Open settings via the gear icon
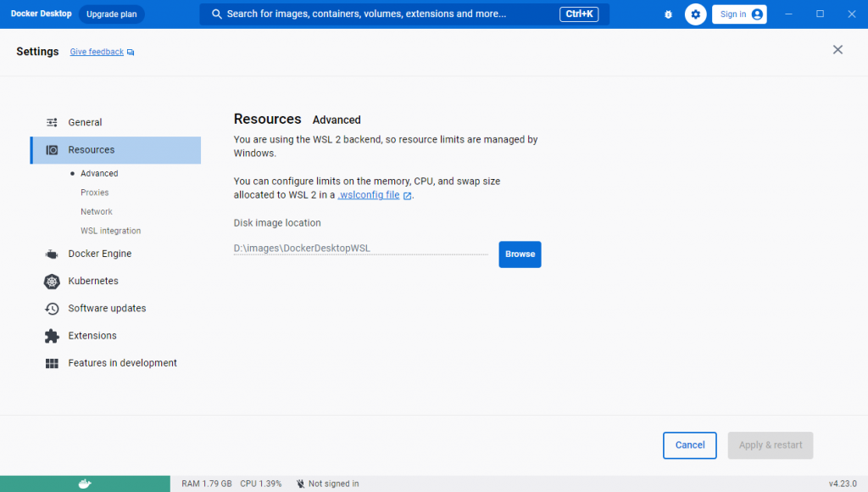Viewport: 868px width, 492px height. [695, 14]
